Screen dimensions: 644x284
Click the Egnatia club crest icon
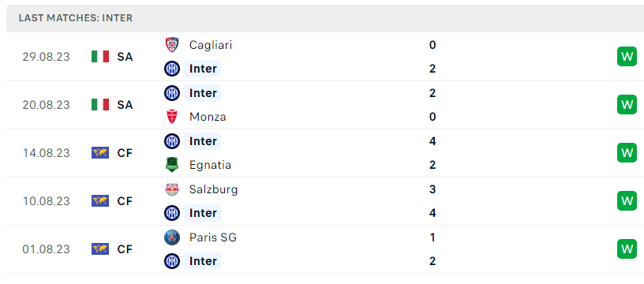point(172,165)
